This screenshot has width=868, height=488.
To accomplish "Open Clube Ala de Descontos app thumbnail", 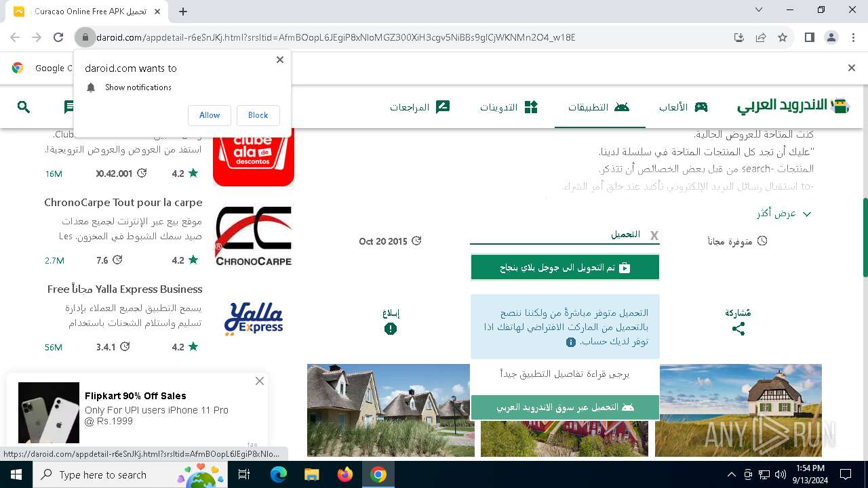I will [x=254, y=157].
